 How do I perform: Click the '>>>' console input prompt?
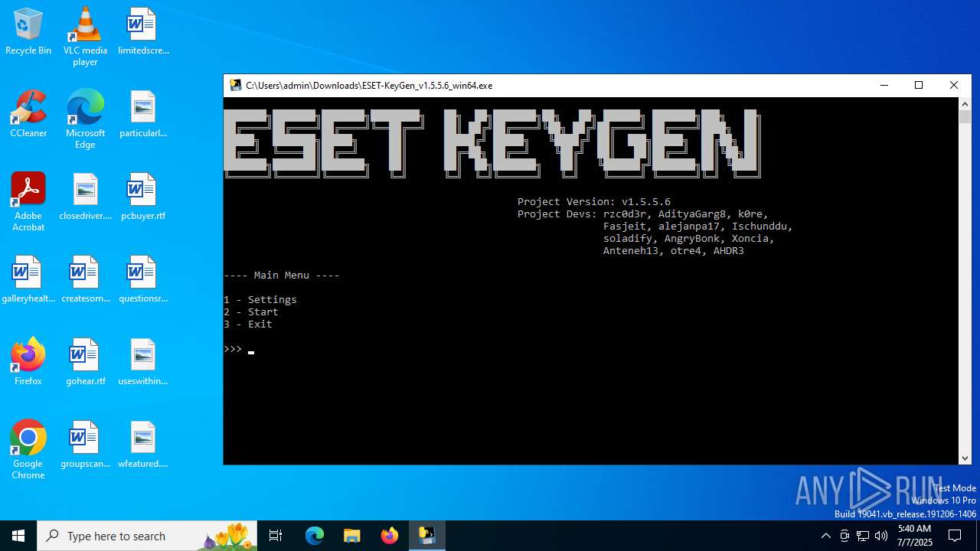point(233,349)
